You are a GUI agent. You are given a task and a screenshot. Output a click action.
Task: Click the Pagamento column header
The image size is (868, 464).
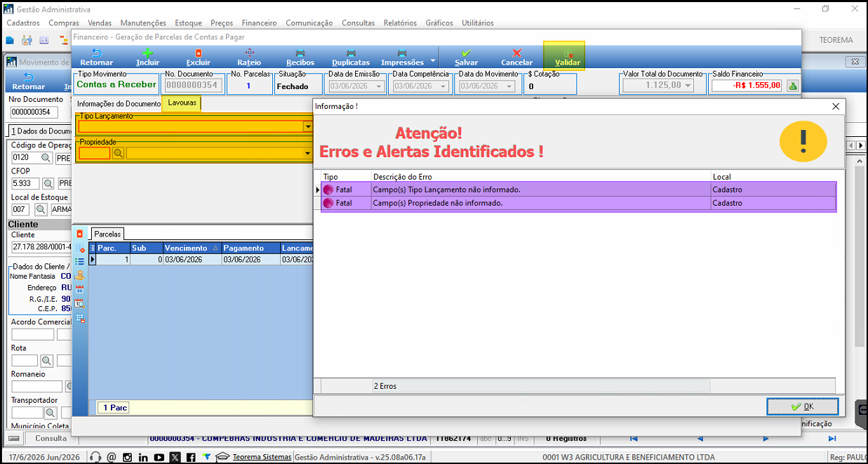pos(251,248)
